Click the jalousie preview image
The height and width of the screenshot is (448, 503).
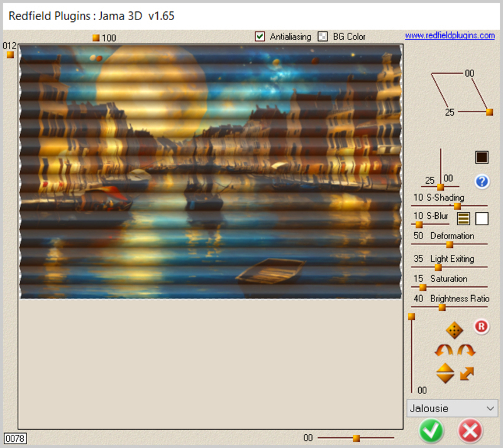point(211,172)
